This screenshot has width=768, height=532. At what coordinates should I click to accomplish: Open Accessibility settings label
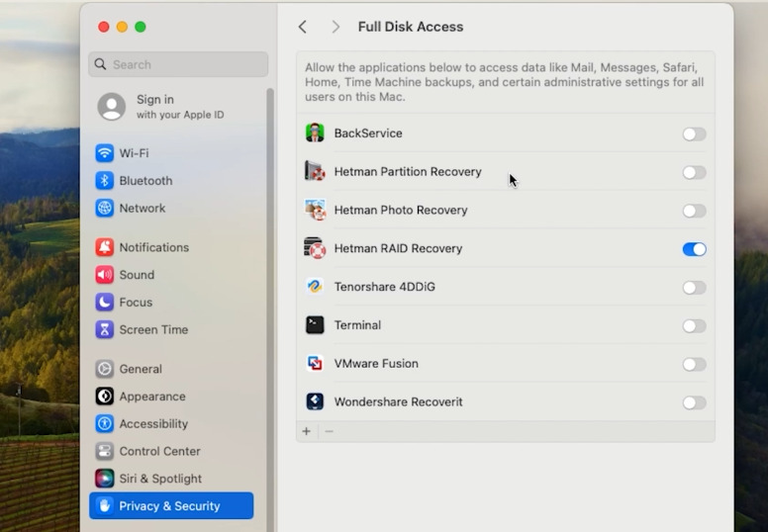pyautogui.click(x=153, y=423)
